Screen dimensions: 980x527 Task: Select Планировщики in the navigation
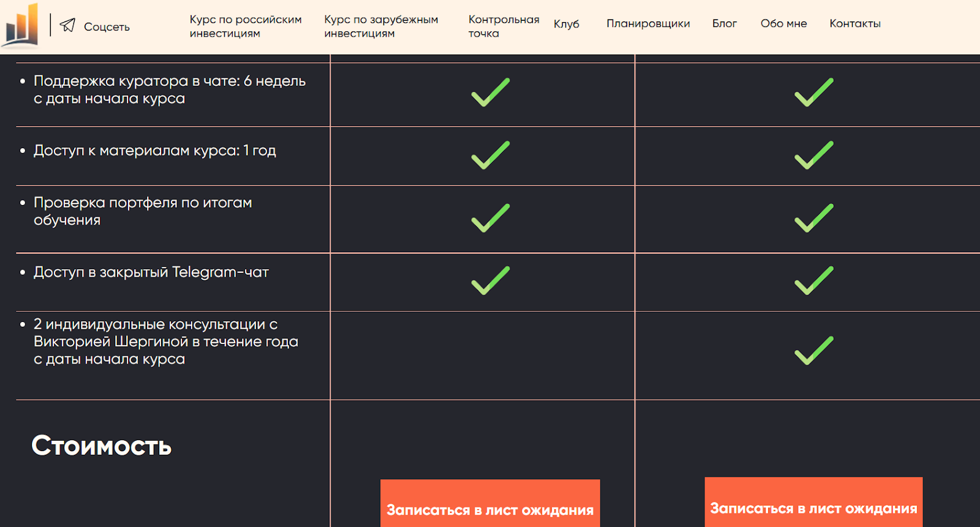pyautogui.click(x=648, y=24)
